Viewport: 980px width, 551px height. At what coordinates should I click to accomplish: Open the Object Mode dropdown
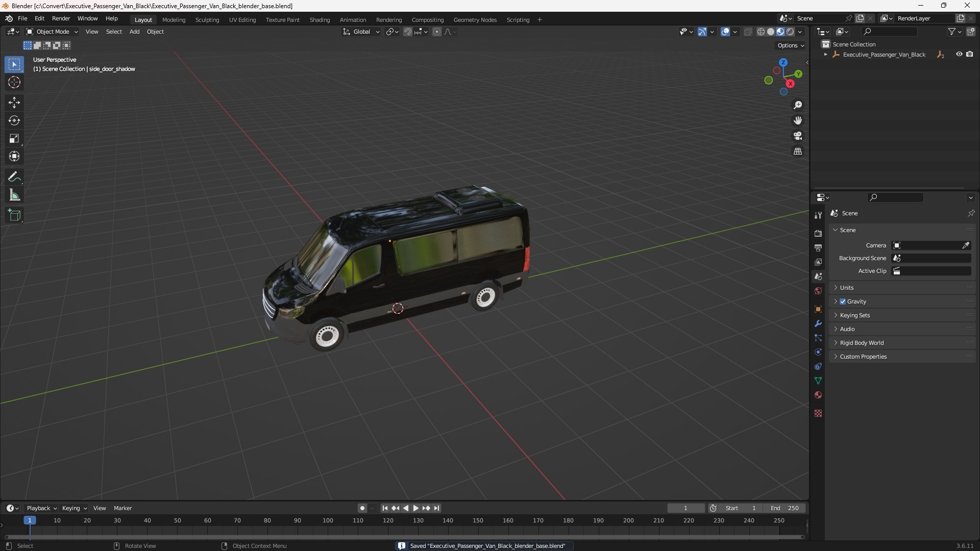tap(52, 32)
